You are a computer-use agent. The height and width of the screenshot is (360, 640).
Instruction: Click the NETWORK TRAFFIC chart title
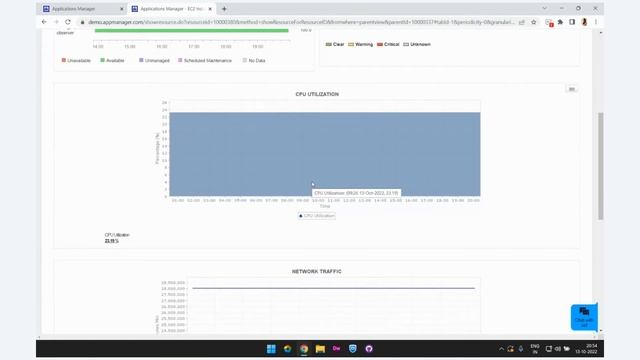(317, 271)
